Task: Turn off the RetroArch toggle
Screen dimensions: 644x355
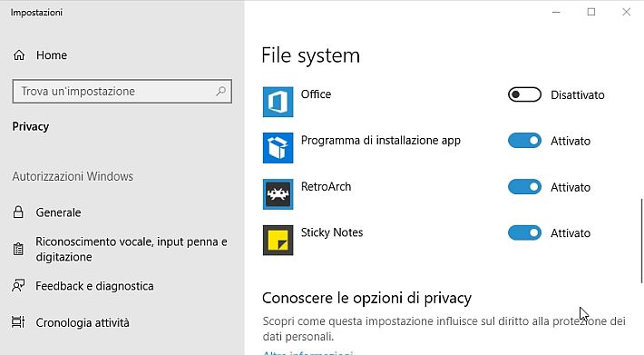Action: (x=524, y=187)
